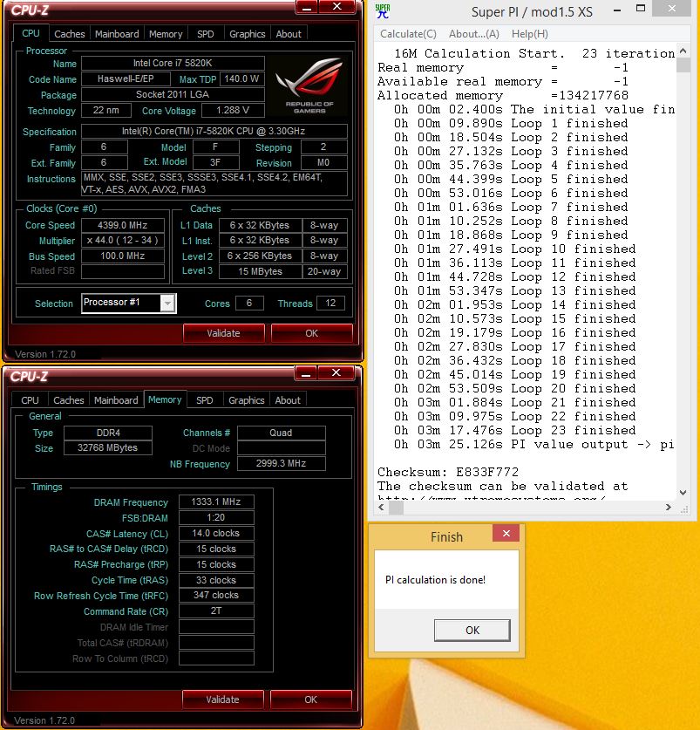Click the 'PI value output' line in Super PI
Viewport: 700px width, 730px height.
click(x=534, y=444)
